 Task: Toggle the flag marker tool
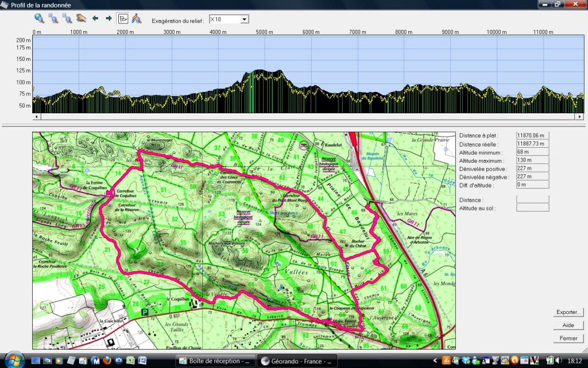(123, 18)
